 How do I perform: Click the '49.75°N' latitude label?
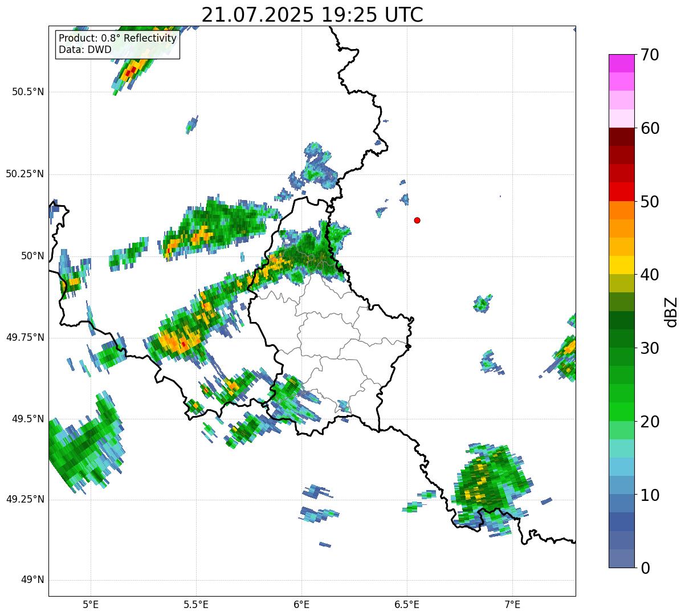(x=25, y=337)
